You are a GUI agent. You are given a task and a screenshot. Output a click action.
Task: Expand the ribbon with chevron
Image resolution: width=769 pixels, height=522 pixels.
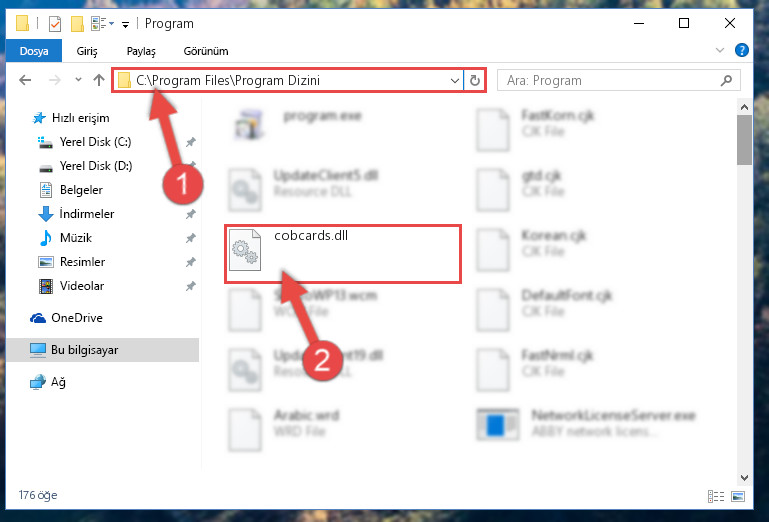(x=719, y=50)
